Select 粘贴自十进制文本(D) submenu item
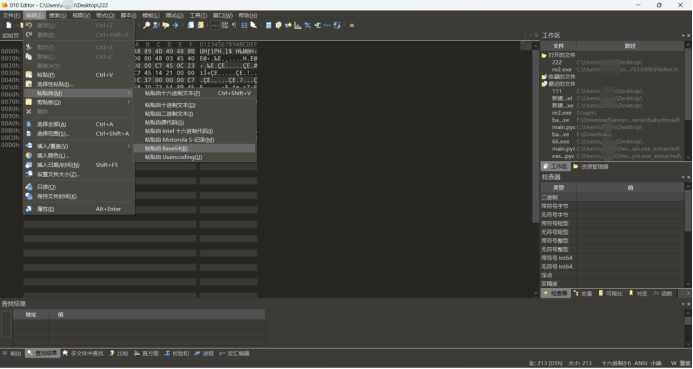693x369 pixels. [194, 105]
